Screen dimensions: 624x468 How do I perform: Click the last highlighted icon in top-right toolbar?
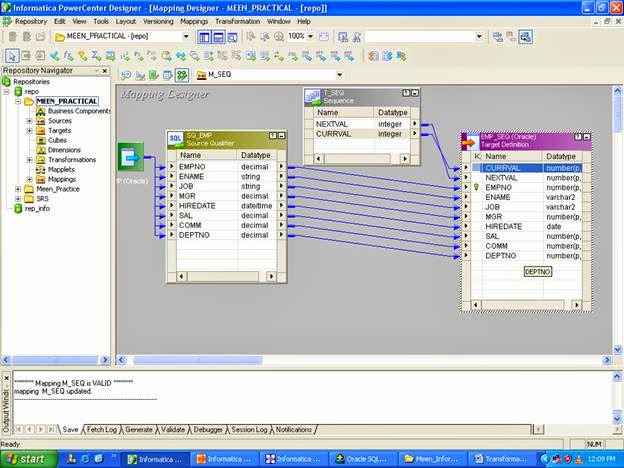[525, 37]
